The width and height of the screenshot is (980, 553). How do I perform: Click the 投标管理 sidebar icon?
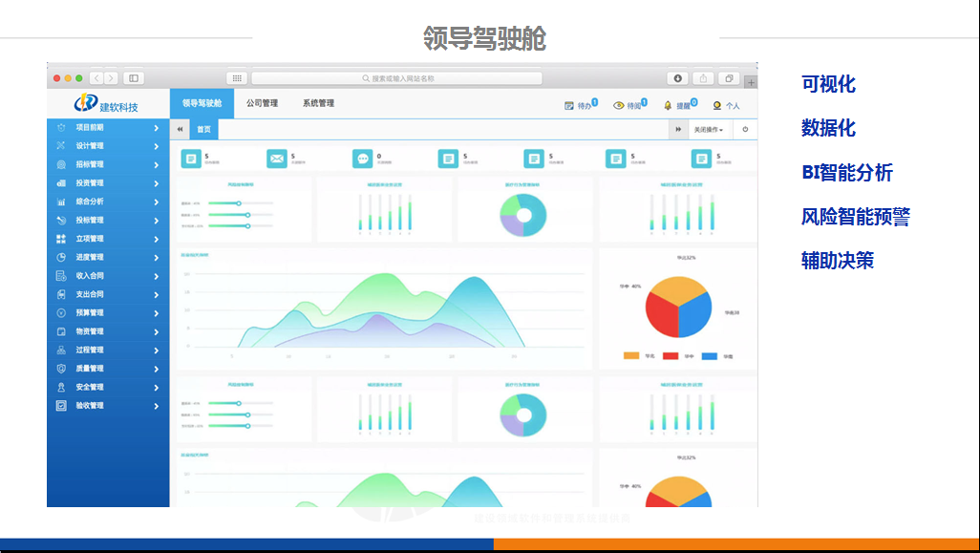(61, 220)
